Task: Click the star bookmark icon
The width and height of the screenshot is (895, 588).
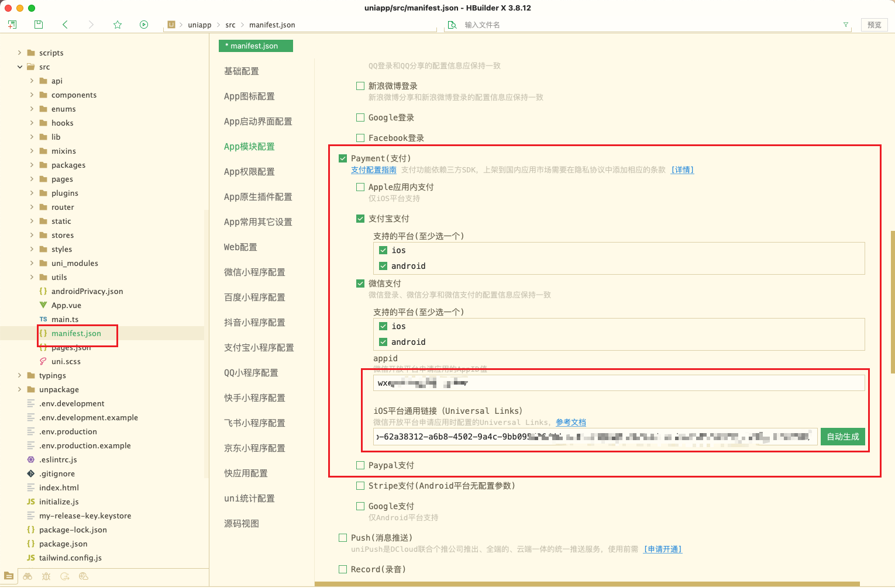Action: (x=118, y=25)
